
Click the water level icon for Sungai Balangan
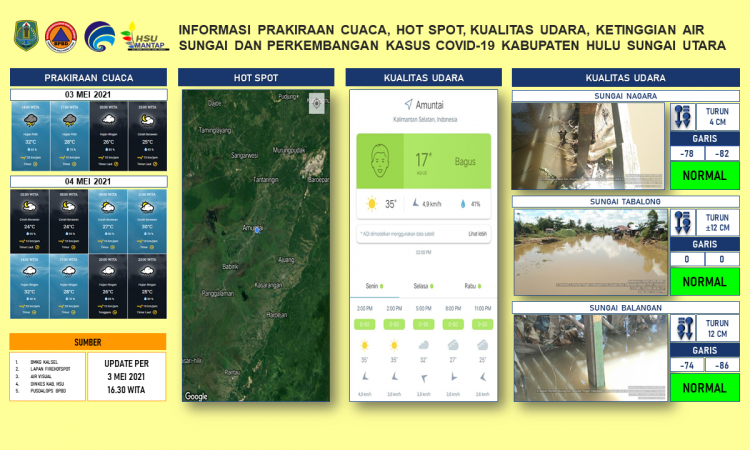(x=684, y=327)
